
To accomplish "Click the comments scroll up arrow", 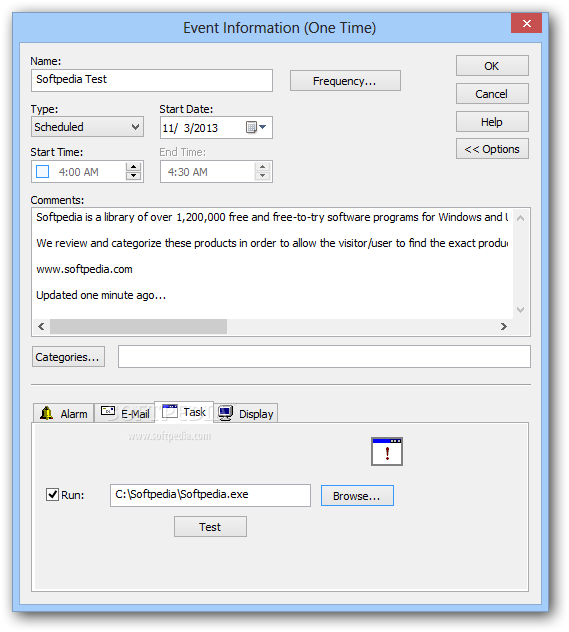I will (x=520, y=218).
